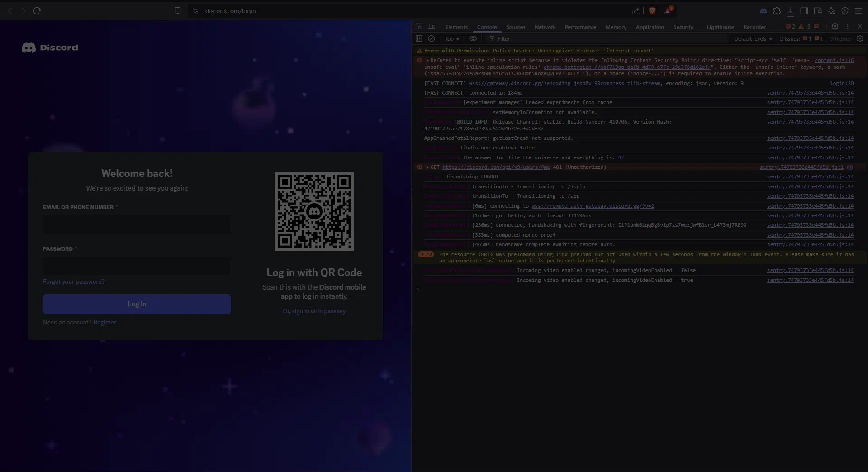This screenshot has height=472, width=868.
Task: Open the JavaScript context 'top' dropdown
Action: coord(452,39)
